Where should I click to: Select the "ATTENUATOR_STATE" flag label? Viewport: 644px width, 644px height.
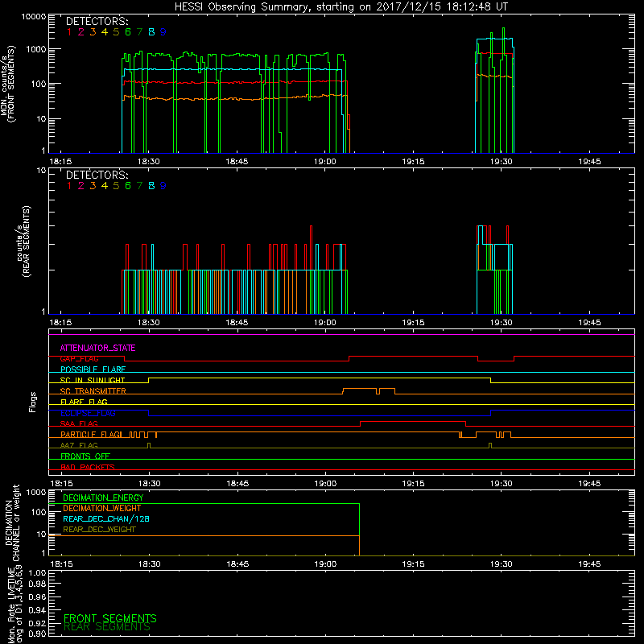pos(97,349)
